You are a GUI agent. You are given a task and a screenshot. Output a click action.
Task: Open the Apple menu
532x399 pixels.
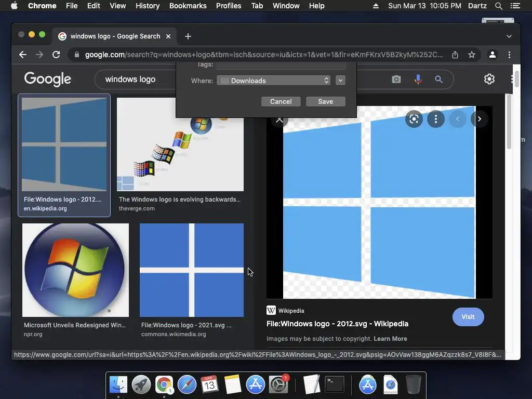coord(14,6)
